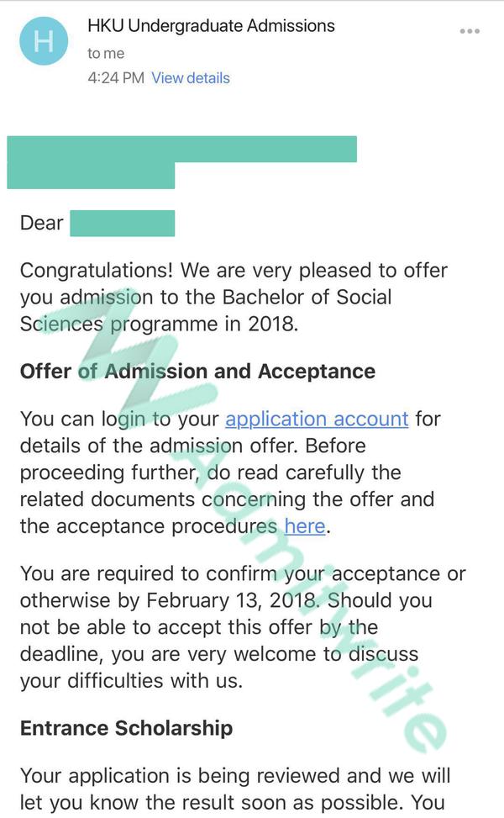
Task: Tap the avatar next to HKU Undergraduate Admissions
Action: pyautogui.click(x=43, y=38)
